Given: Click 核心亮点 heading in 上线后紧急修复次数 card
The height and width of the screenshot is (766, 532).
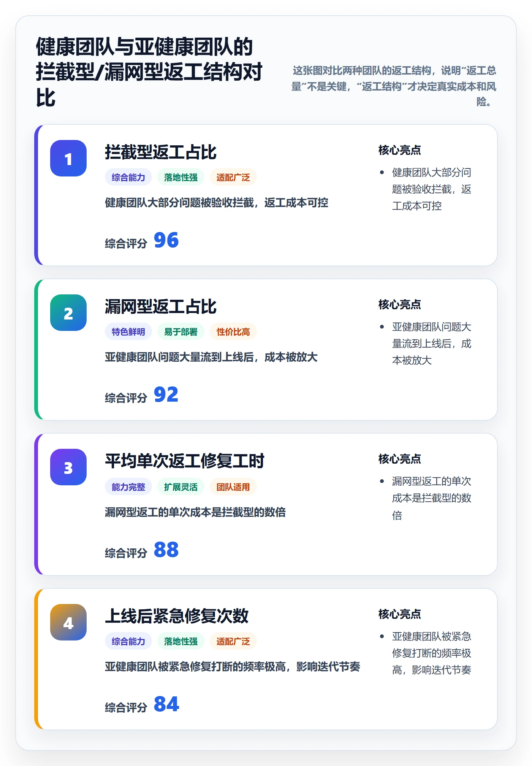Looking at the screenshot, I should click(x=400, y=614).
